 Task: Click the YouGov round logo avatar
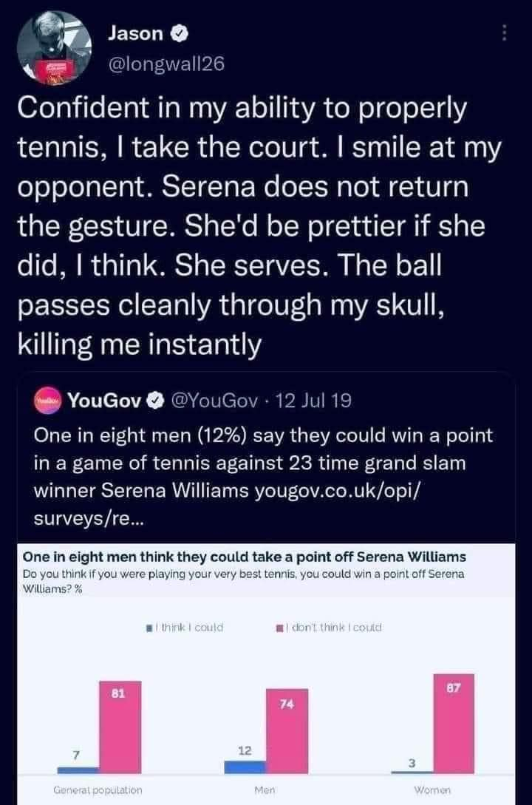(x=47, y=400)
